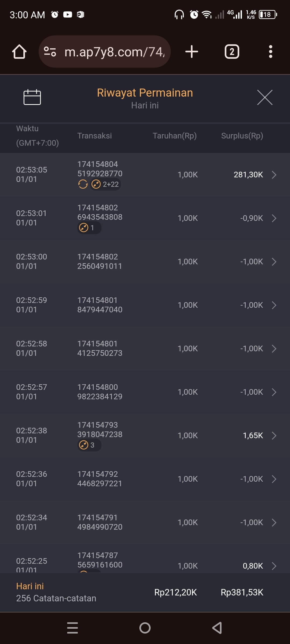Open chevron for the 0,80K surplus row
The image size is (290, 644).
point(274,566)
